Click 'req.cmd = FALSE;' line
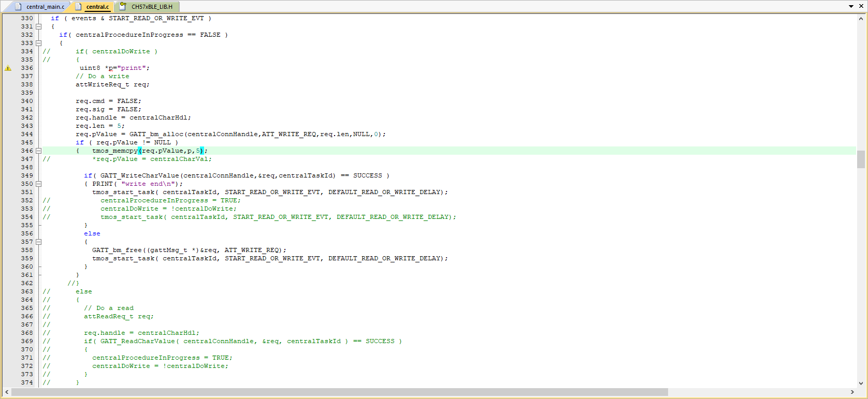Viewport: 868px width, 399px height. [x=108, y=101]
